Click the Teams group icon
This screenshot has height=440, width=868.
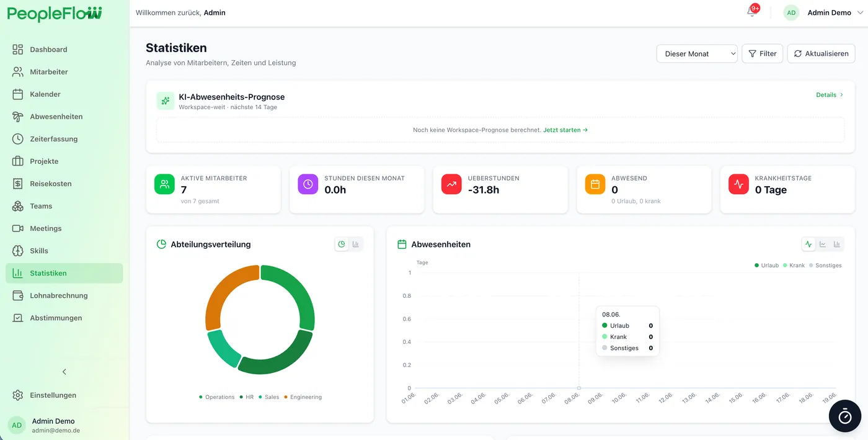pyautogui.click(x=18, y=206)
